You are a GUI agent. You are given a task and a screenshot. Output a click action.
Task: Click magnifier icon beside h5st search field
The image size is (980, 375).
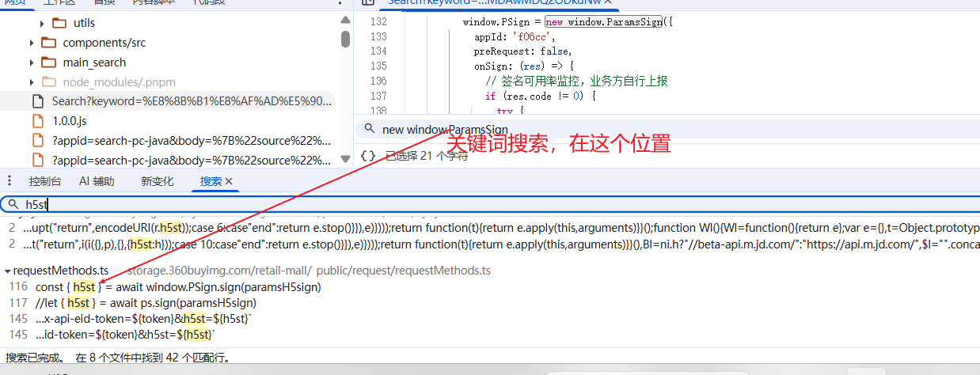pos(13,204)
